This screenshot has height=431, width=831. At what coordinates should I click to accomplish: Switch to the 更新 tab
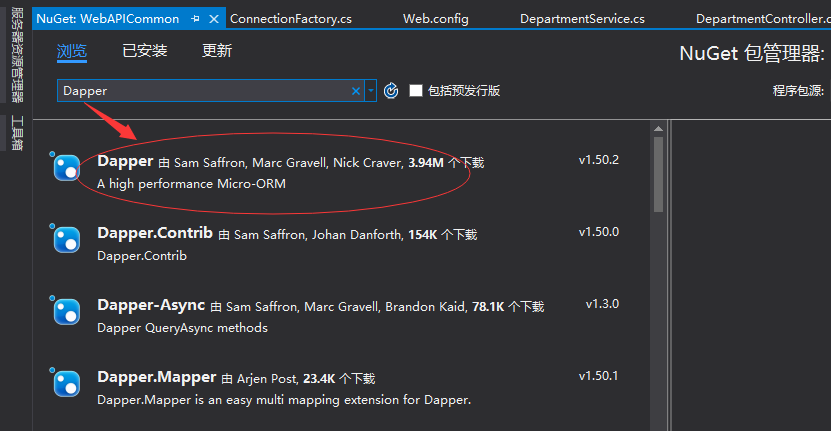point(217,51)
